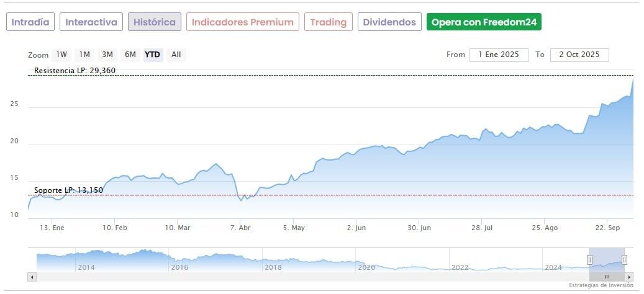Set zoom range to 1M
Image resolution: width=644 pixels, height=294 pixels.
[84, 55]
